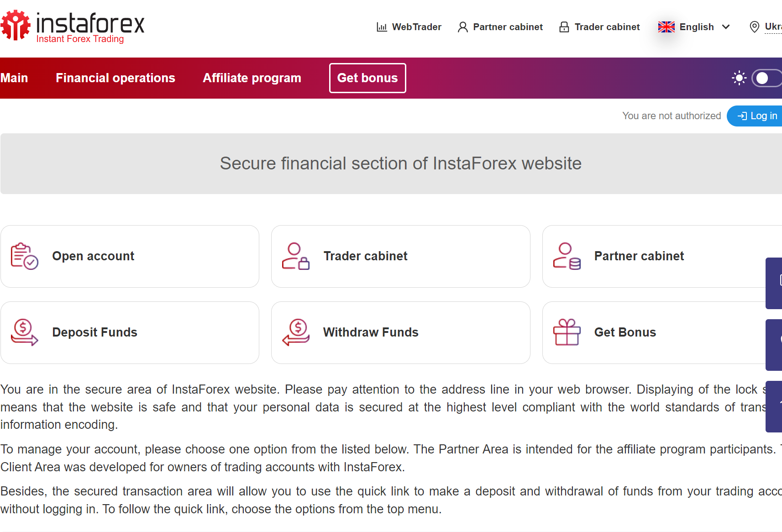Click the Withdraw Funds dollar icon

[295, 332]
